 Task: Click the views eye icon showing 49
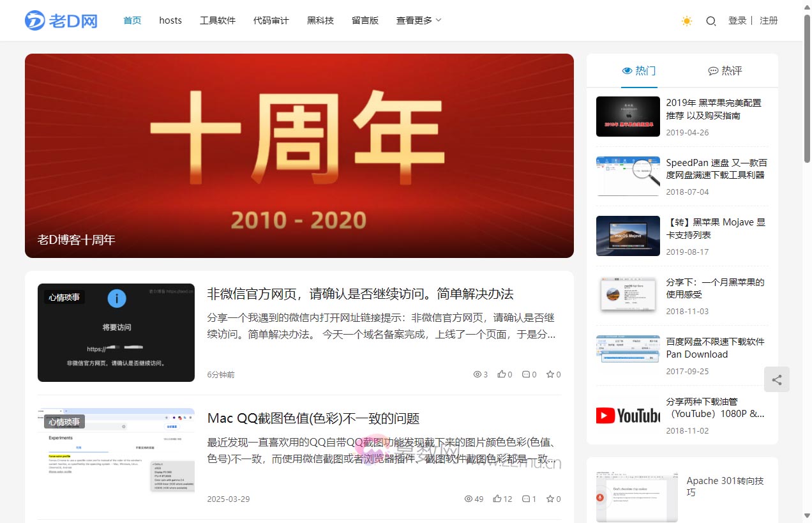pyautogui.click(x=468, y=499)
